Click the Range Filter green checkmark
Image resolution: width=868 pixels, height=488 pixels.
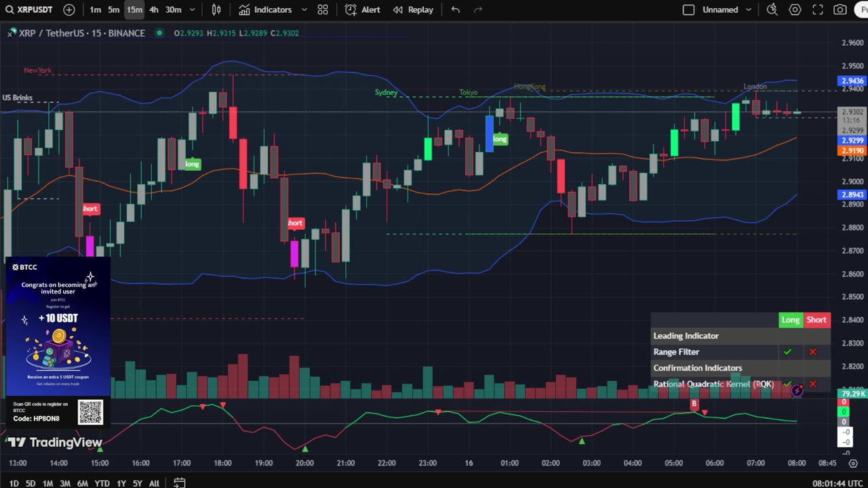click(x=787, y=352)
